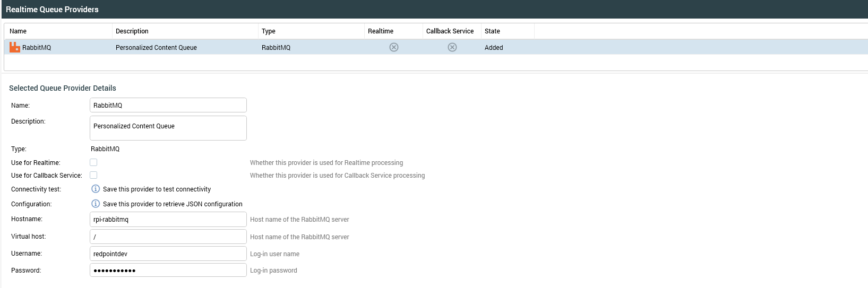Click the Callback Service status X icon
The height and width of the screenshot is (288, 868).
coord(452,47)
